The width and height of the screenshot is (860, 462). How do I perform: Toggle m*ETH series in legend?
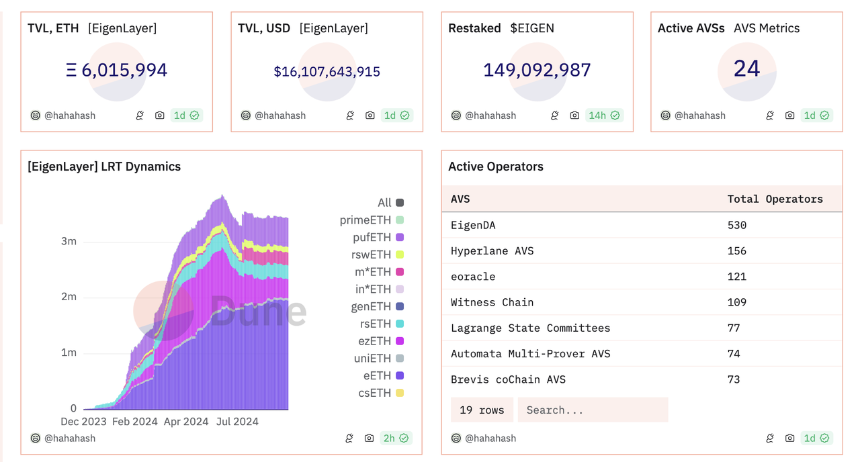click(x=380, y=272)
